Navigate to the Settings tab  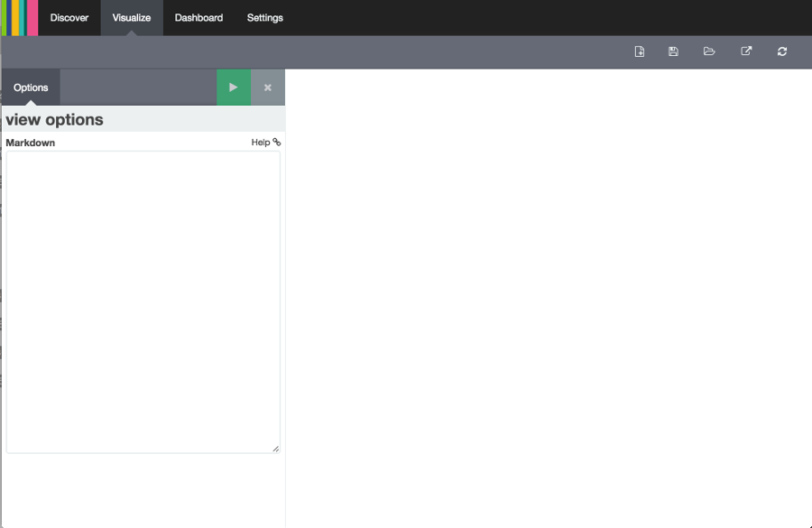(x=264, y=17)
